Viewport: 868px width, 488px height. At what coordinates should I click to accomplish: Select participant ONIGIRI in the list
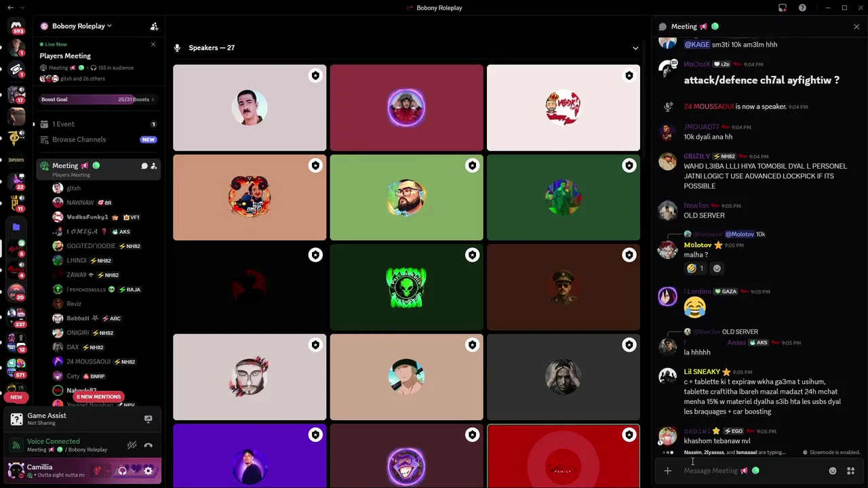coord(105,333)
